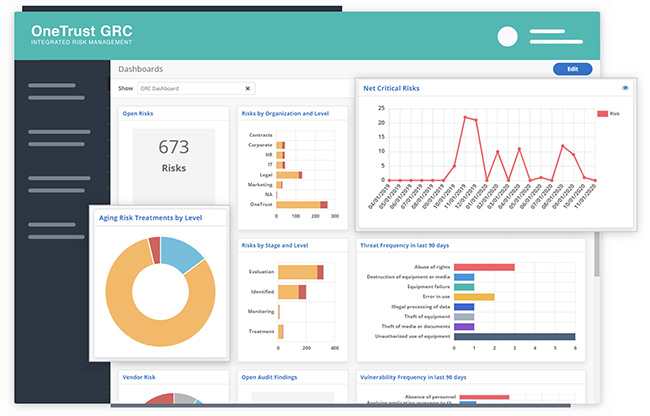Open the Open Risks widget title
The width and height of the screenshot is (650, 416).
pos(137,113)
